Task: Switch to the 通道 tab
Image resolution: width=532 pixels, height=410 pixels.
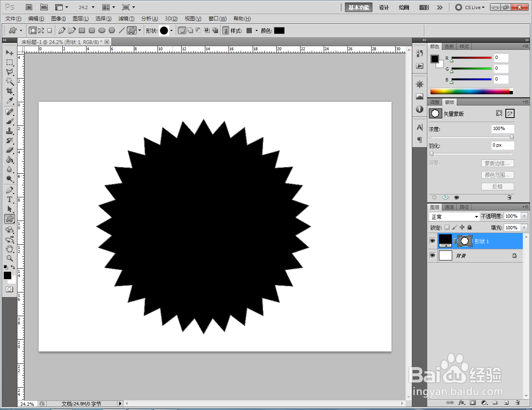Action: [x=449, y=207]
